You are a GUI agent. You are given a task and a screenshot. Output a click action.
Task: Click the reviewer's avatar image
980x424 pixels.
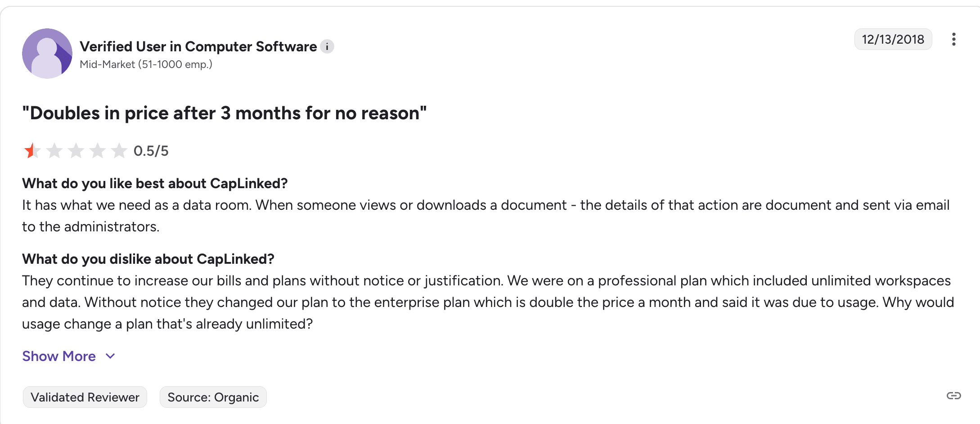[47, 53]
